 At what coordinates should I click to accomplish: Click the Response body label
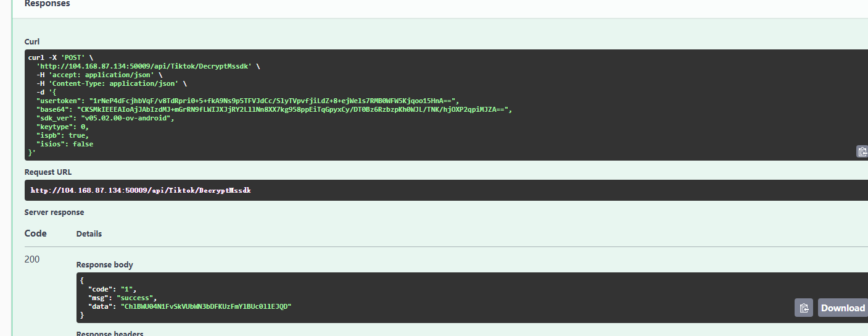(104, 265)
